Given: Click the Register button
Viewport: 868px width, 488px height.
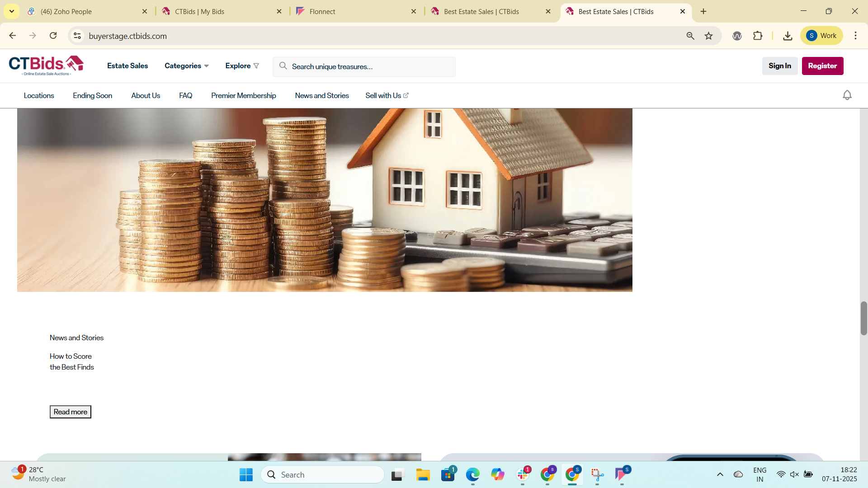Looking at the screenshot, I should [x=822, y=66].
